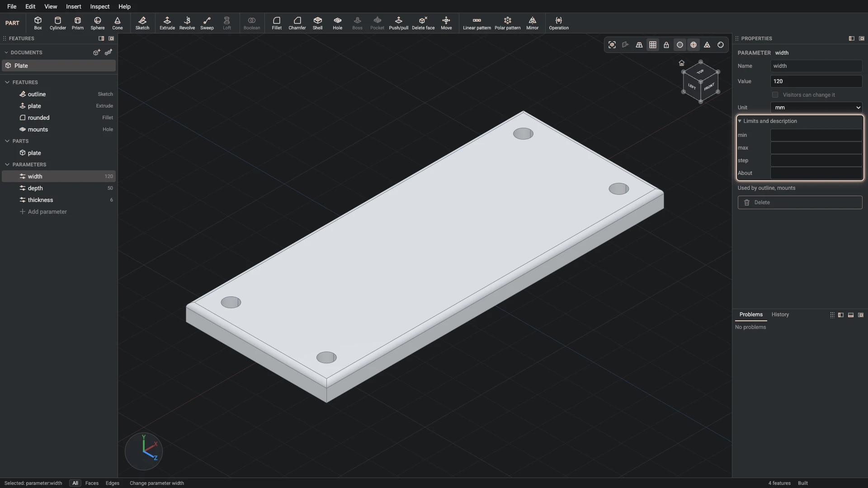Viewport: 868px width, 488px height.
Task: Open the View menu
Action: [x=51, y=6]
